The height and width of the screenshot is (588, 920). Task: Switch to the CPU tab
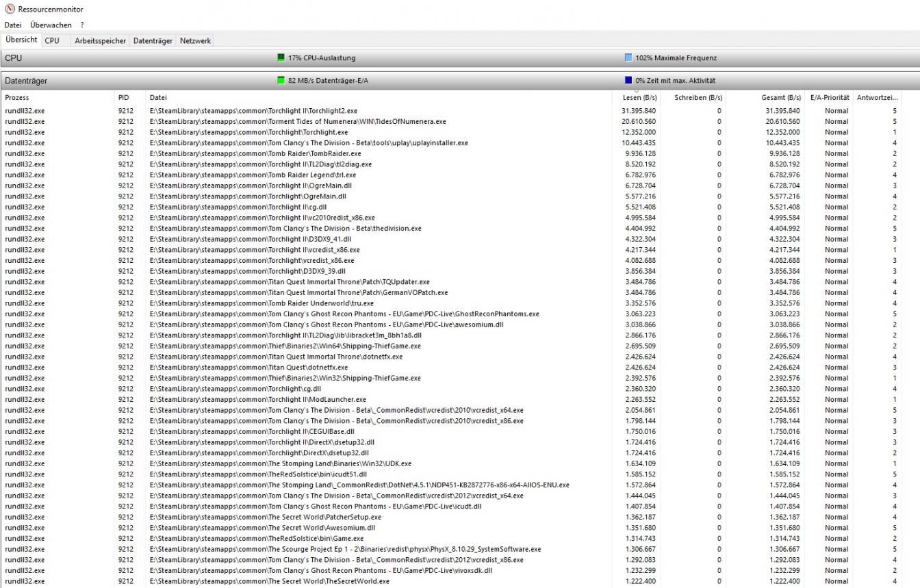(x=52, y=40)
